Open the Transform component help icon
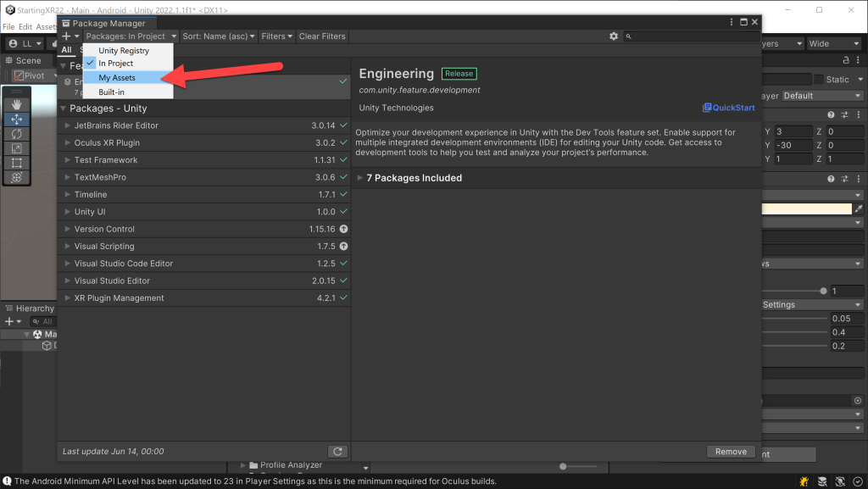The image size is (868, 489). click(831, 115)
